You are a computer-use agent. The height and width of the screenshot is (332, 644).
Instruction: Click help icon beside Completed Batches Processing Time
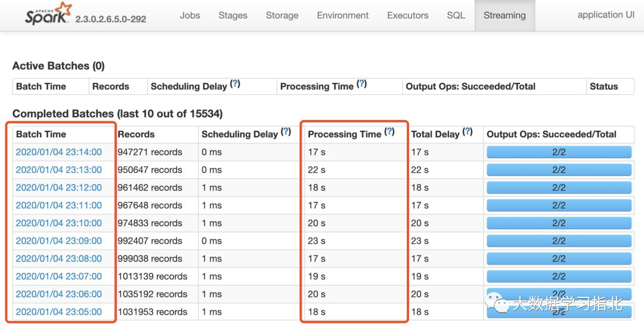point(389,132)
